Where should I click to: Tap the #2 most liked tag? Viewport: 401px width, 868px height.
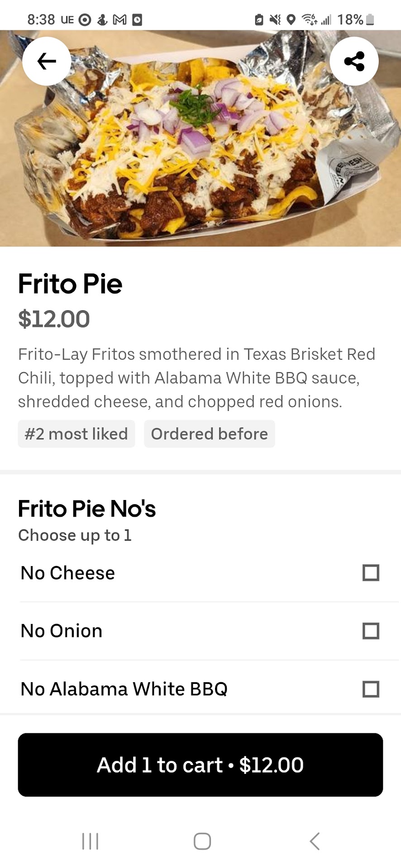point(76,434)
